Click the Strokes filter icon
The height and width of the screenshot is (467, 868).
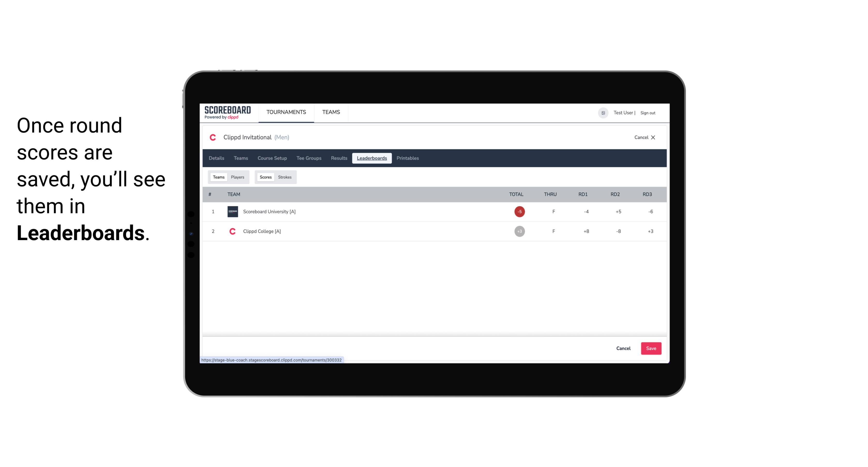[x=285, y=177]
